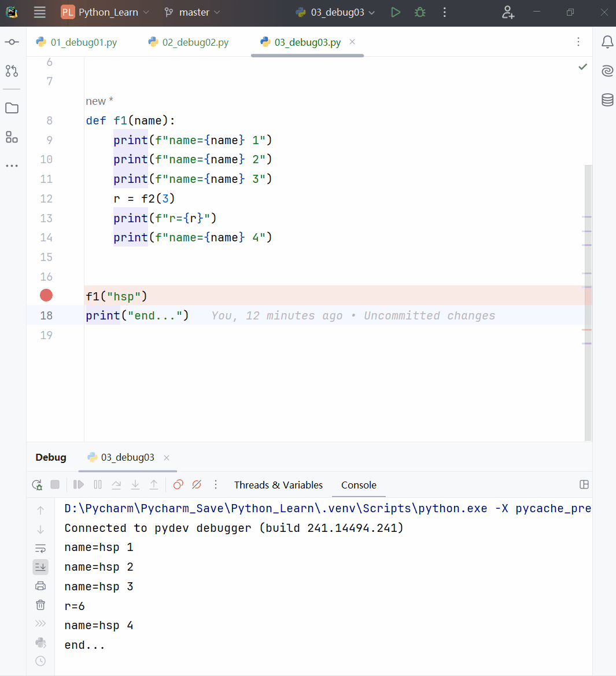The height and width of the screenshot is (676, 616).
Task: Go up the stack trace arrow
Action: [x=40, y=510]
